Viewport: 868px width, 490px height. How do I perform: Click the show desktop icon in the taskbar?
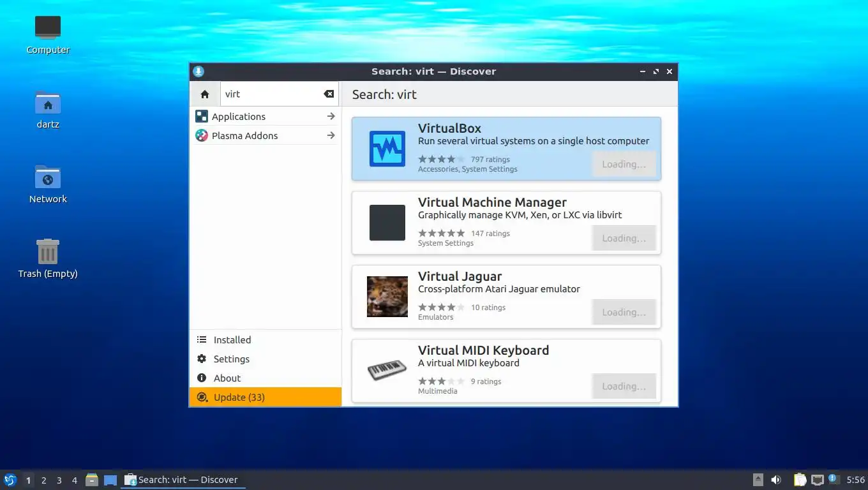click(110, 480)
